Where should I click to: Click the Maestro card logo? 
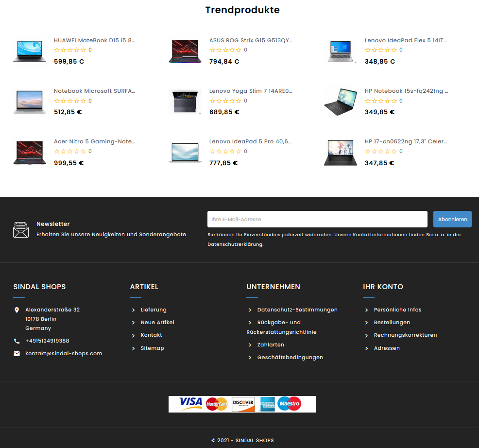coord(289,404)
